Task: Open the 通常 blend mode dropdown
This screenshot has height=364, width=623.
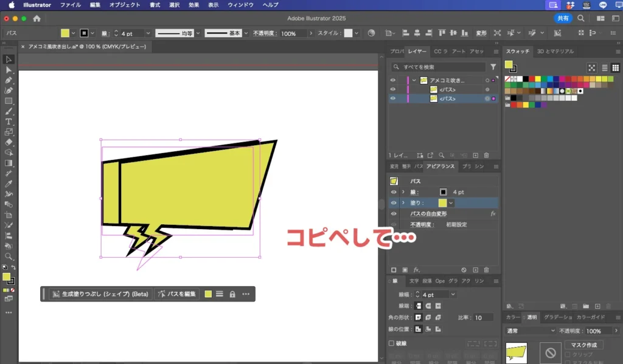Action: click(531, 331)
